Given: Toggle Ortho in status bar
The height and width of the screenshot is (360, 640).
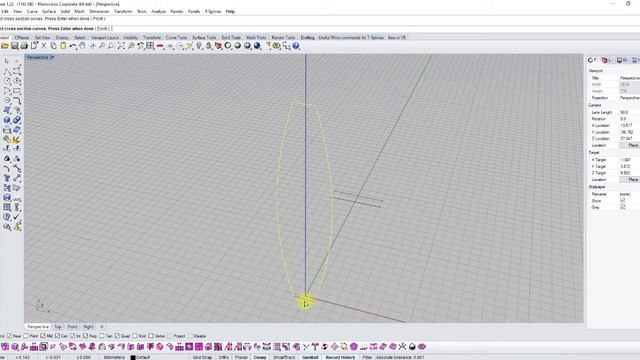Looking at the screenshot, I should (224, 357).
